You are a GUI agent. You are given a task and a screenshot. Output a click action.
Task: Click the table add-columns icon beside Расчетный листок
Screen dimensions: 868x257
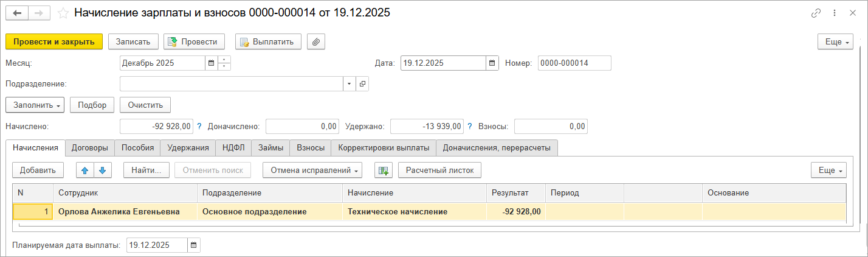pyautogui.click(x=383, y=171)
